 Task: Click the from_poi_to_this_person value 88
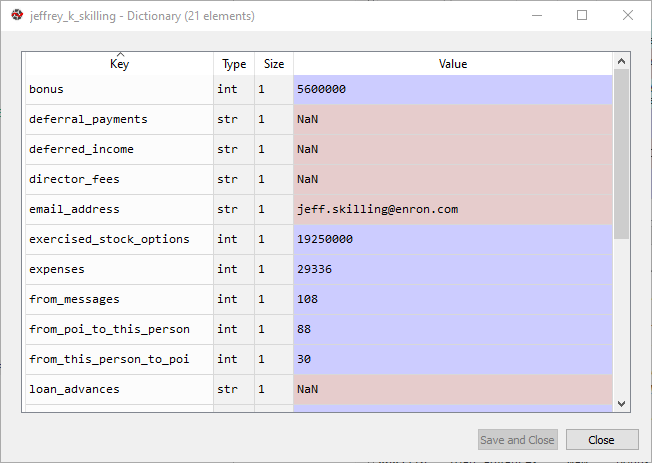[452, 329]
